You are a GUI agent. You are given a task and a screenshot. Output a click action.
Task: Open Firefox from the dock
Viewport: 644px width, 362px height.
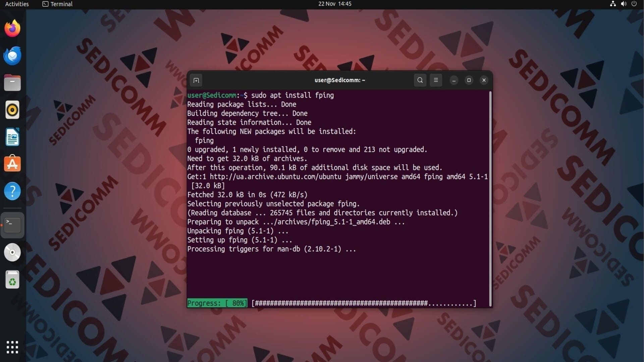click(12, 28)
